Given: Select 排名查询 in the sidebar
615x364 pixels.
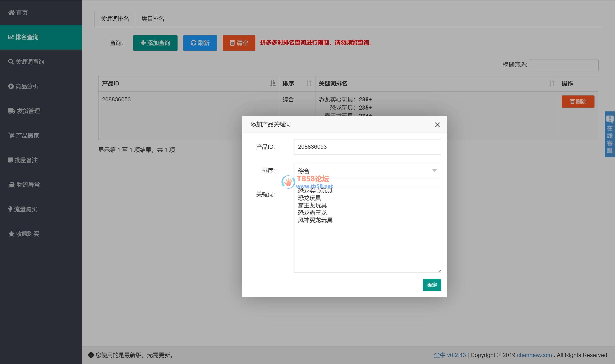Looking at the screenshot, I should point(41,37).
